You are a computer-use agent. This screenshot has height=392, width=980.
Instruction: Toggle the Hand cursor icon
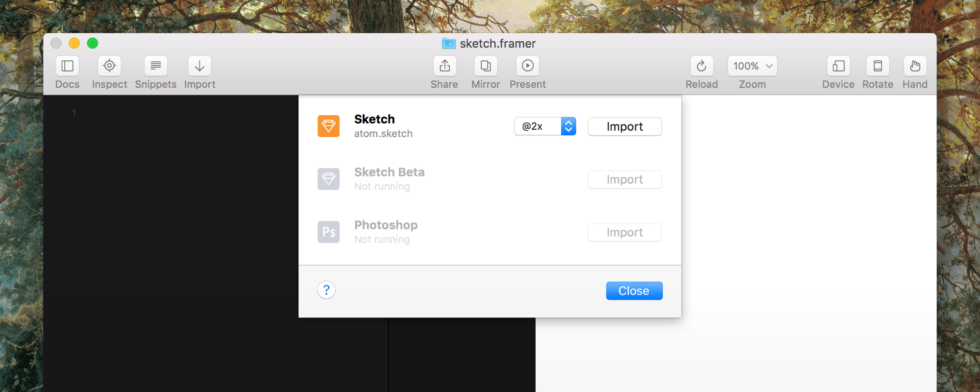coord(915,66)
